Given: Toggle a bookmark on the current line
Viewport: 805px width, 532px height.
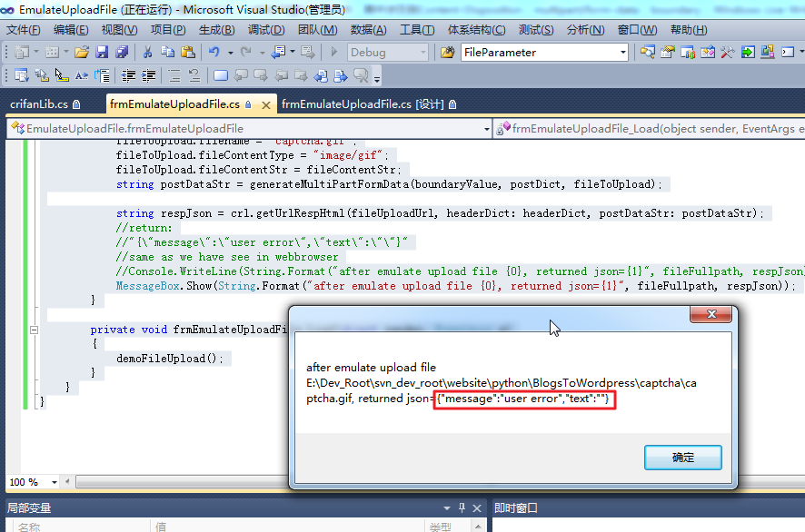Looking at the screenshot, I should 221,76.
